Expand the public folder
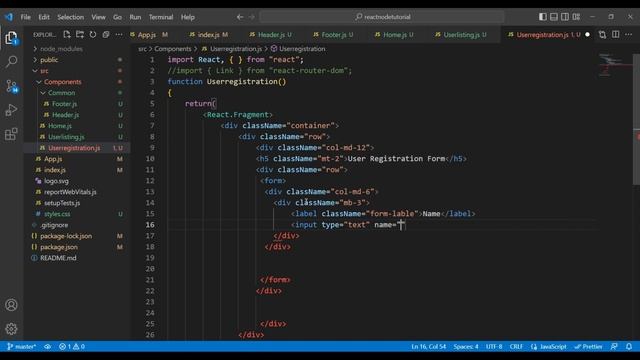The height and width of the screenshot is (360, 640). [x=49, y=60]
